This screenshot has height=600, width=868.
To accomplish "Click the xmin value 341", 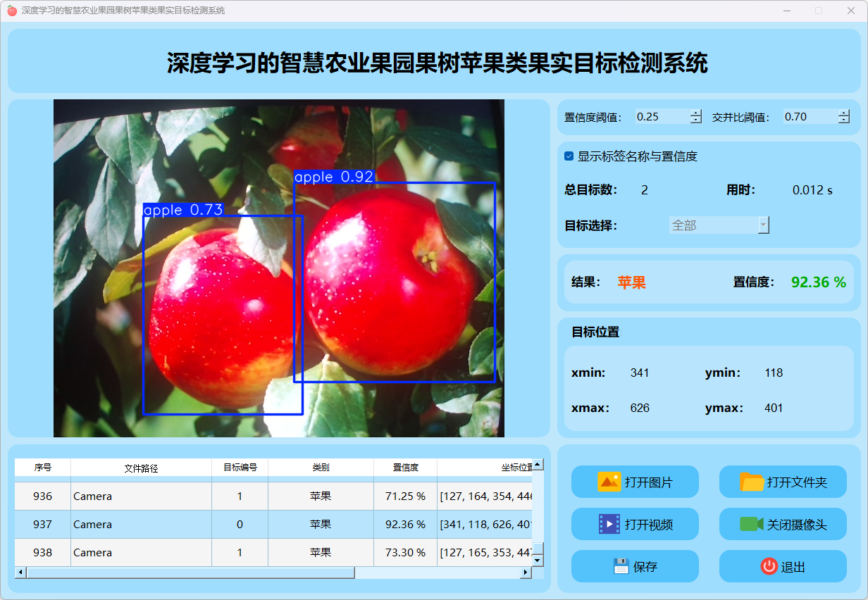I will pos(640,373).
